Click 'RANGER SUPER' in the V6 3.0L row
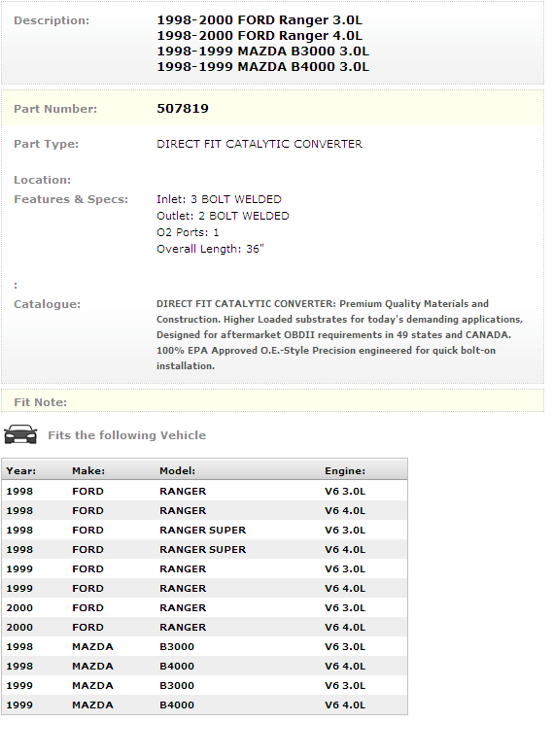The height and width of the screenshot is (756, 554). point(203,530)
